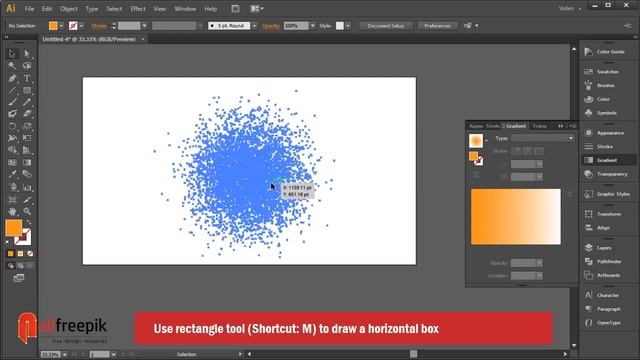This screenshot has height=360, width=640.
Task: Open the fill color dropdown in control bar
Action: tap(61, 26)
